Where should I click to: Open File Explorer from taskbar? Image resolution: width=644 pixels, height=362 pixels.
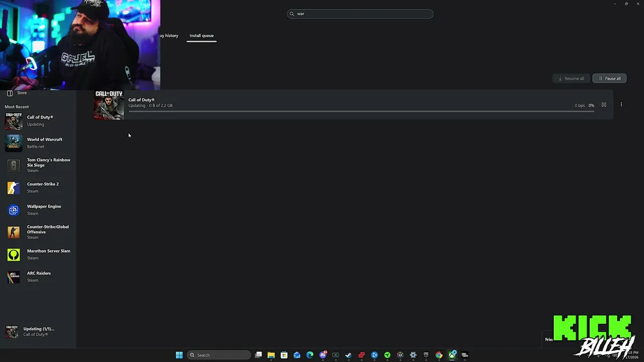click(x=271, y=355)
